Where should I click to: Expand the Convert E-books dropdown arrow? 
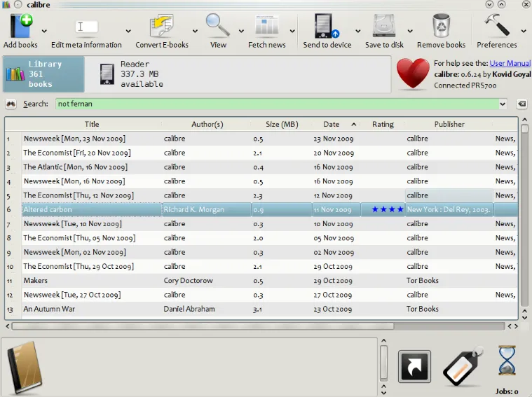pyautogui.click(x=195, y=32)
